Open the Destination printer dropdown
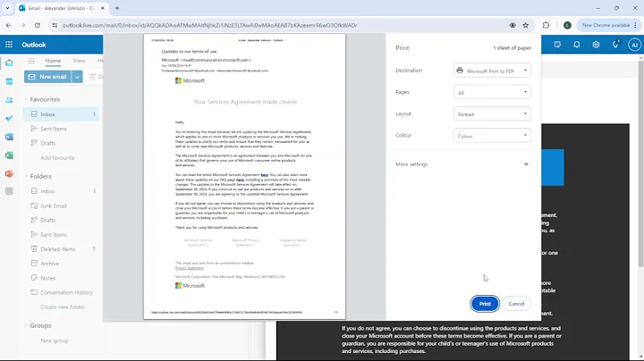Screen dimensions: 644x361 (x=492, y=71)
